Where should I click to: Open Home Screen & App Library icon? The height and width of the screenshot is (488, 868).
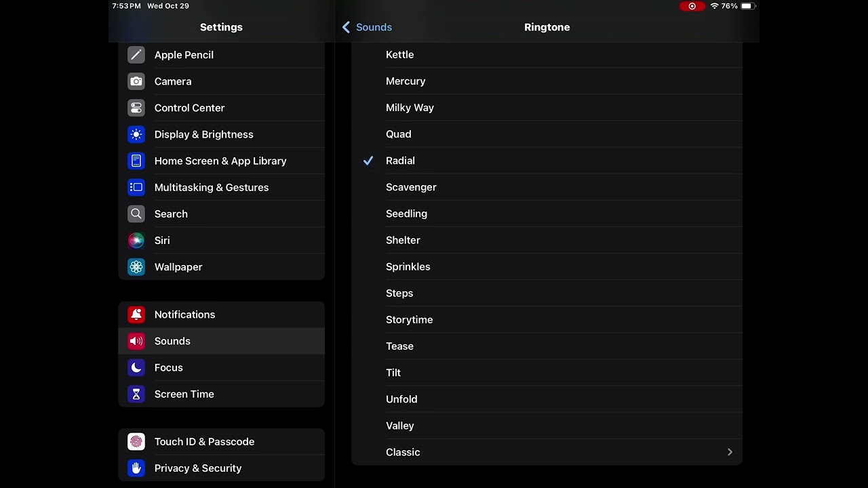[136, 161]
